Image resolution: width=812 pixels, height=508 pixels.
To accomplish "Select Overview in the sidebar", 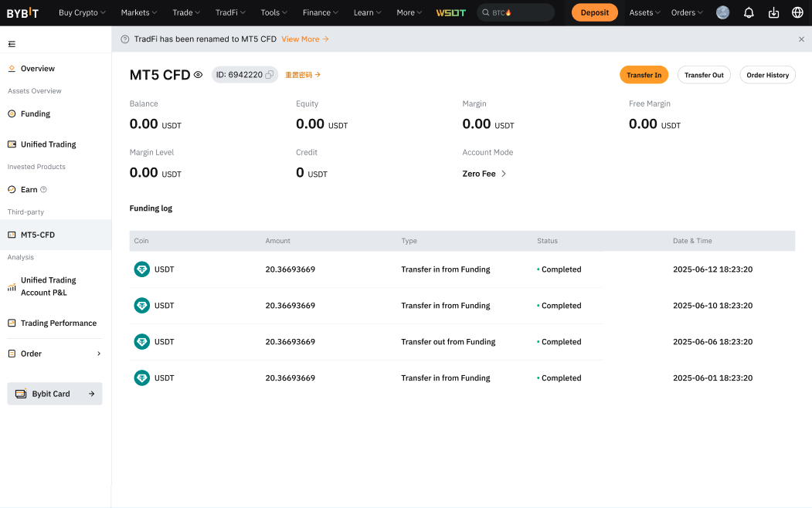I will (x=38, y=69).
